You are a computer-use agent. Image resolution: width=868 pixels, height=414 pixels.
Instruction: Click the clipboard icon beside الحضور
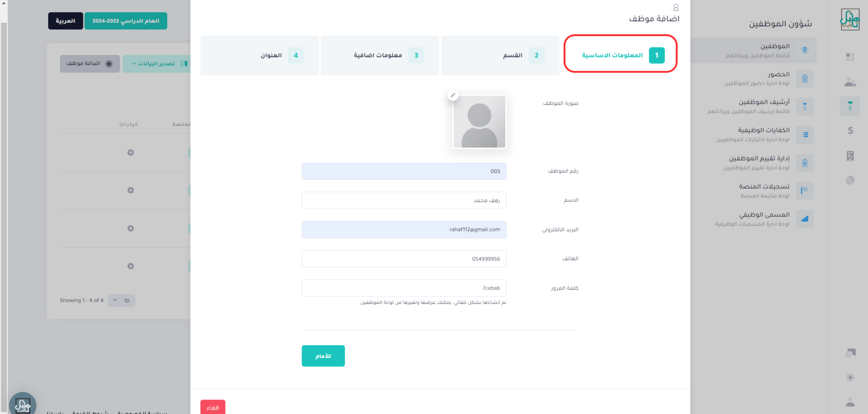[805, 78]
